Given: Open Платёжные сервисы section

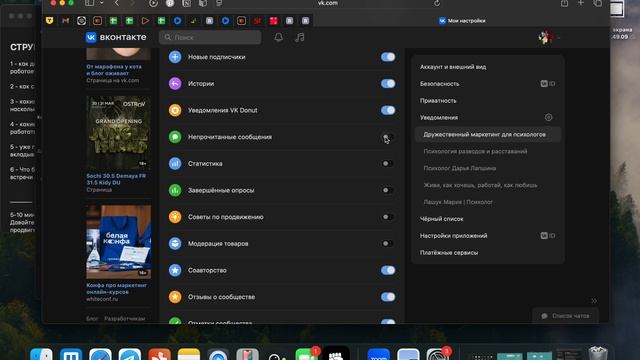Looking at the screenshot, I should (x=449, y=253).
